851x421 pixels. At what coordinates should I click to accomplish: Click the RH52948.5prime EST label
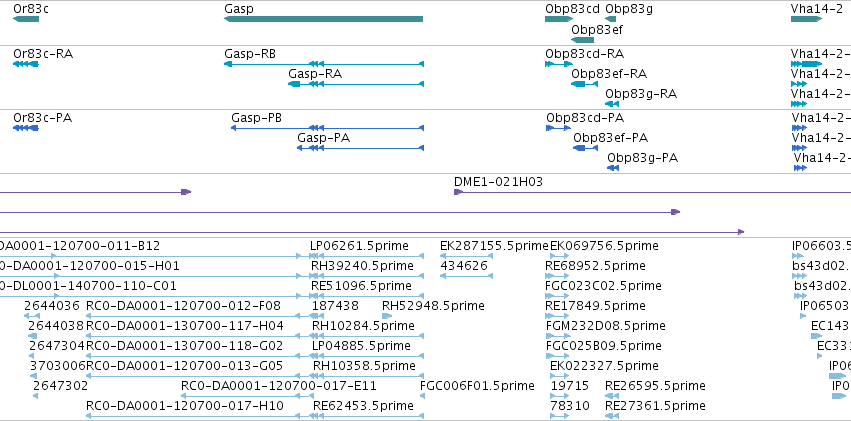pyautogui.click(x=433, y=306)
